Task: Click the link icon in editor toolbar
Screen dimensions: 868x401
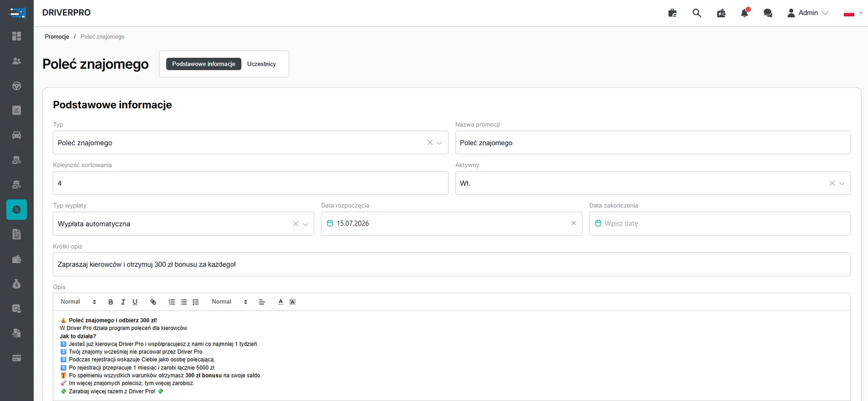Action: click(x=153, y=302)
